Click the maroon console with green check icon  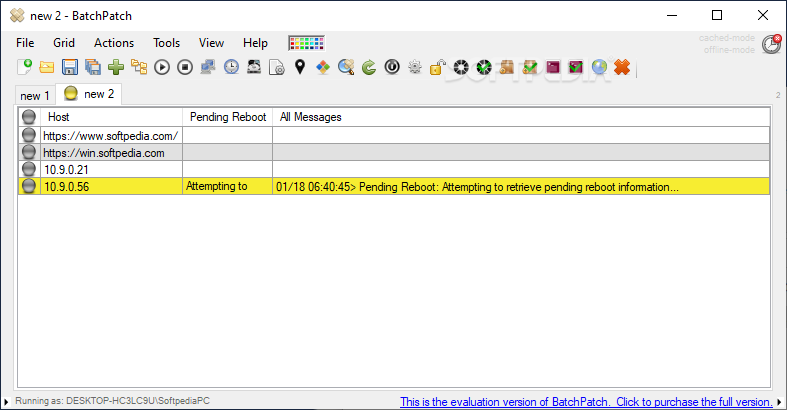tap(576, 67)
